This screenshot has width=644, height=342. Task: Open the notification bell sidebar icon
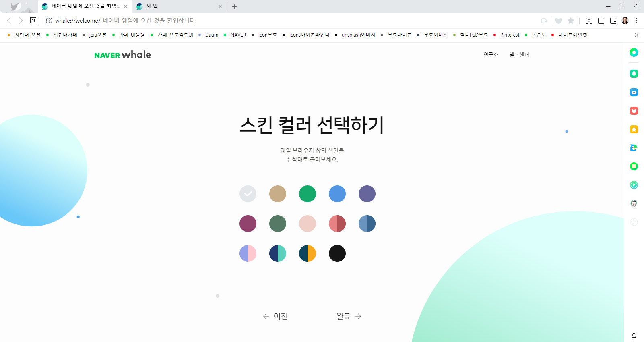click(634, 74)
